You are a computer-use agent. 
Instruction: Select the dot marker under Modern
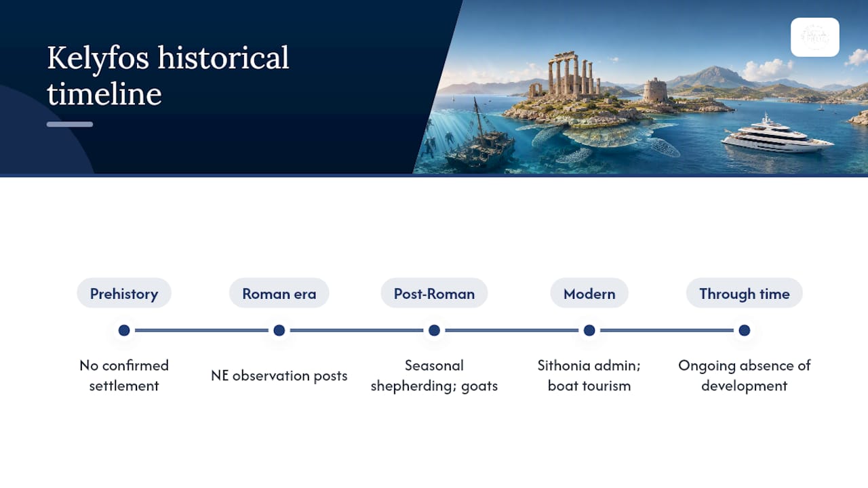(589, 331)
